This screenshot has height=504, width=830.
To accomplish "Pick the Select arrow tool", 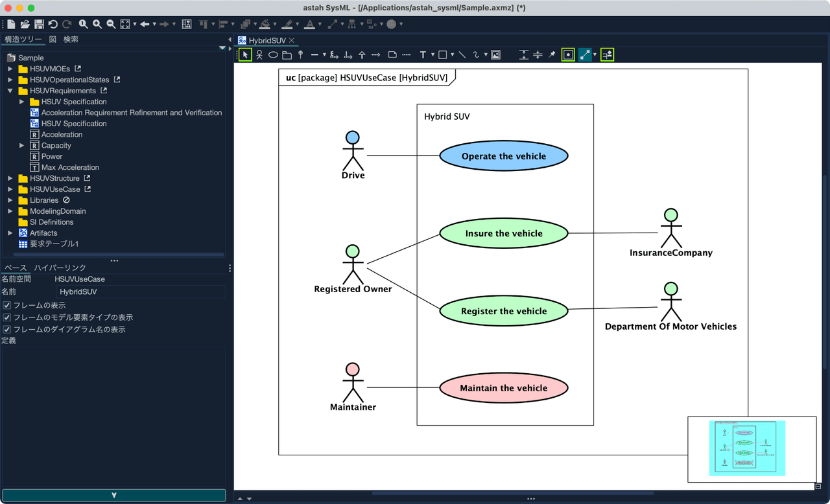I will point(245,55).
